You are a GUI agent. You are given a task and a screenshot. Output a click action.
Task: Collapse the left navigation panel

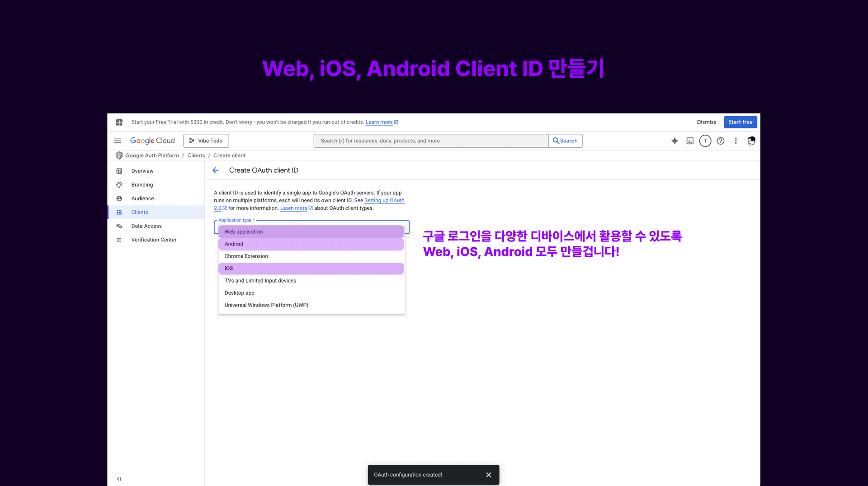click(x=119, y=478)
